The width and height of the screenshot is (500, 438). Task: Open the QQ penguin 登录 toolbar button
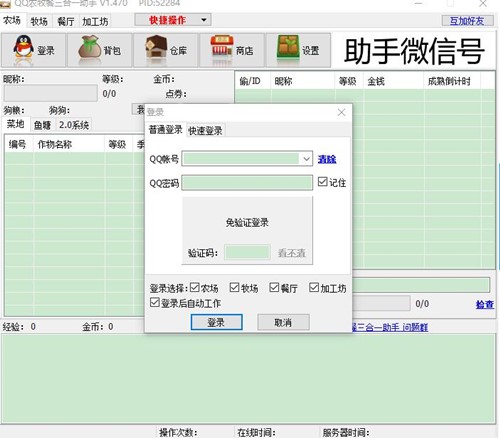pos(33,50)
